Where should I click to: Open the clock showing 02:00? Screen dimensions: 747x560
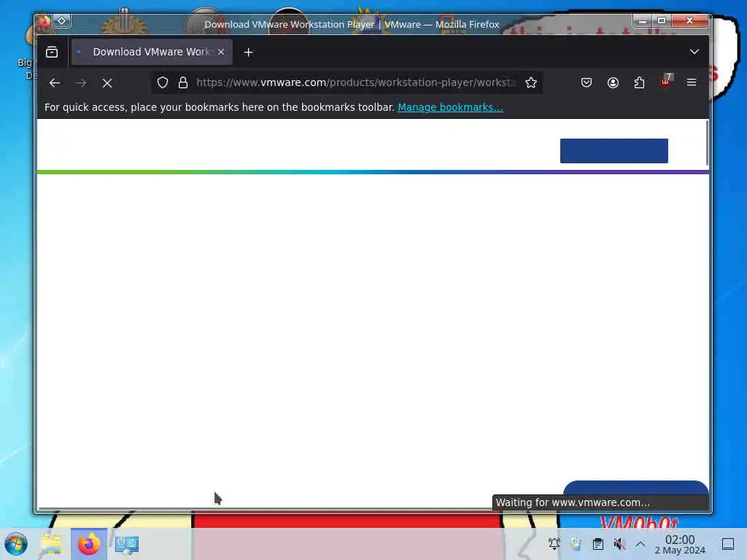point(680,544)
